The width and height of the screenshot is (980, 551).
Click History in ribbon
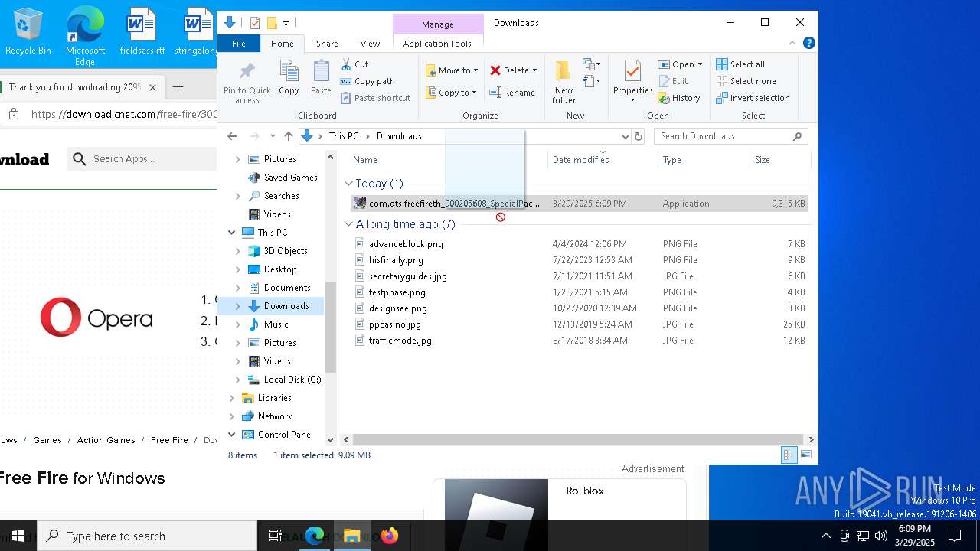click(679, 98)
